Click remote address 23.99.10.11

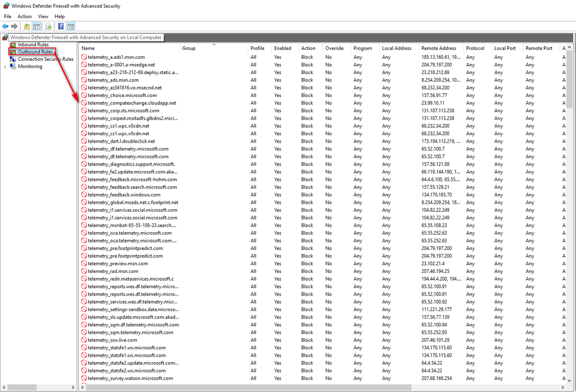tap(433, 103)
